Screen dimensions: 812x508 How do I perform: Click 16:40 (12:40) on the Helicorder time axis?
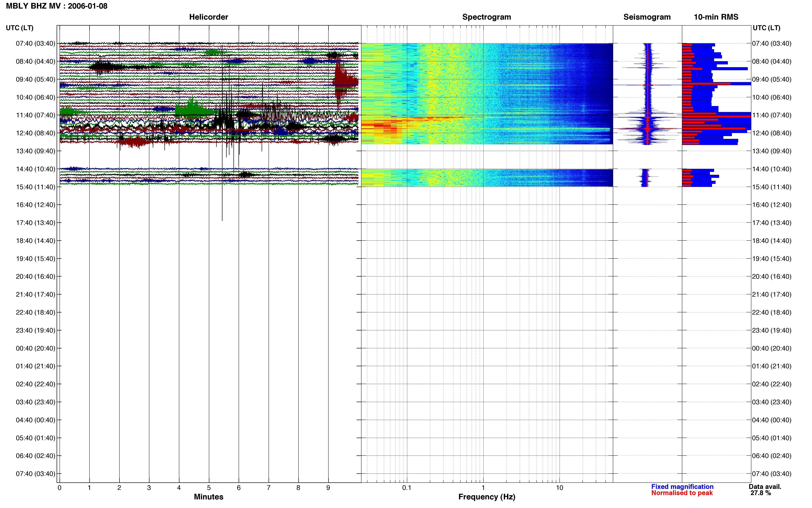[x=36, y=205]
